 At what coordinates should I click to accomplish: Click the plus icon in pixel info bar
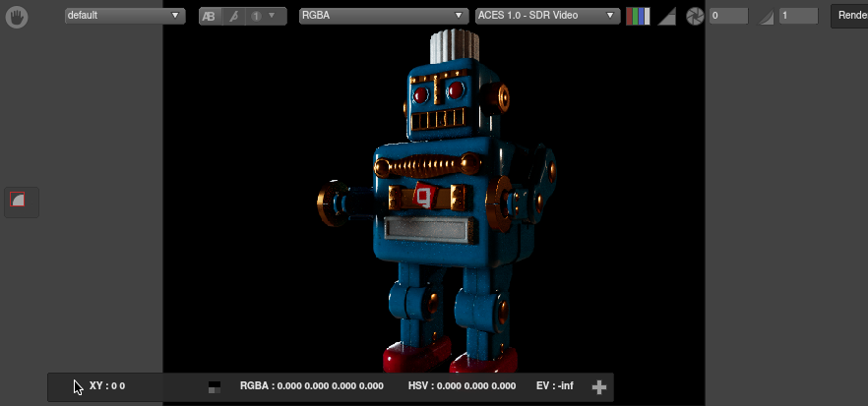tap(598, 386)
